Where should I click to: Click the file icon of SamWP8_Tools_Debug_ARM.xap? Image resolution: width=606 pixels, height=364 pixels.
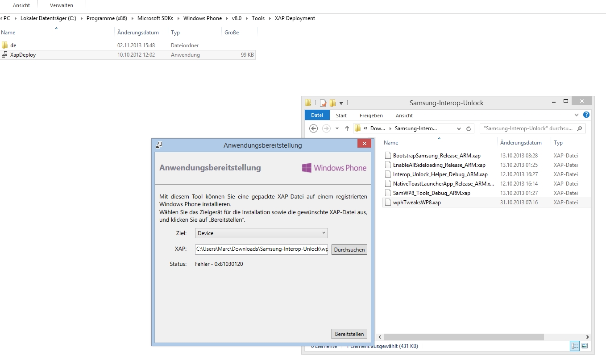click(x=388, y=193)
